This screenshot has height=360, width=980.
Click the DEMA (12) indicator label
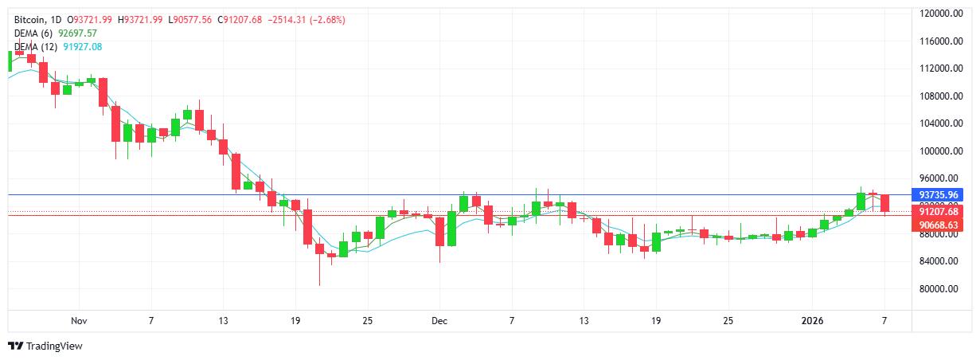tap(37, 47)
